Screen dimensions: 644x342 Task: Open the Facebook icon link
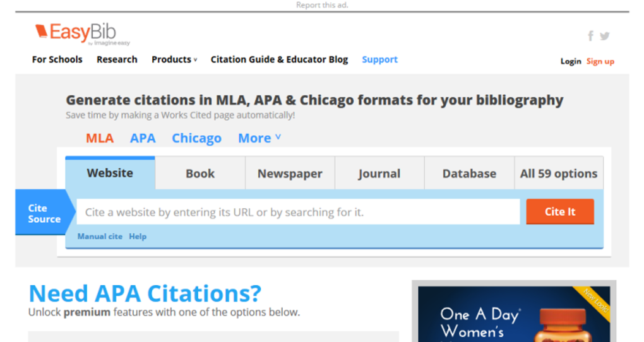click(590, 36)
